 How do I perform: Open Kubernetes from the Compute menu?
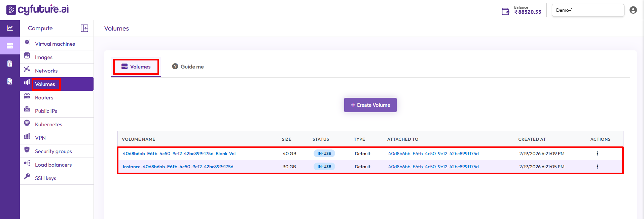(48, 125)
